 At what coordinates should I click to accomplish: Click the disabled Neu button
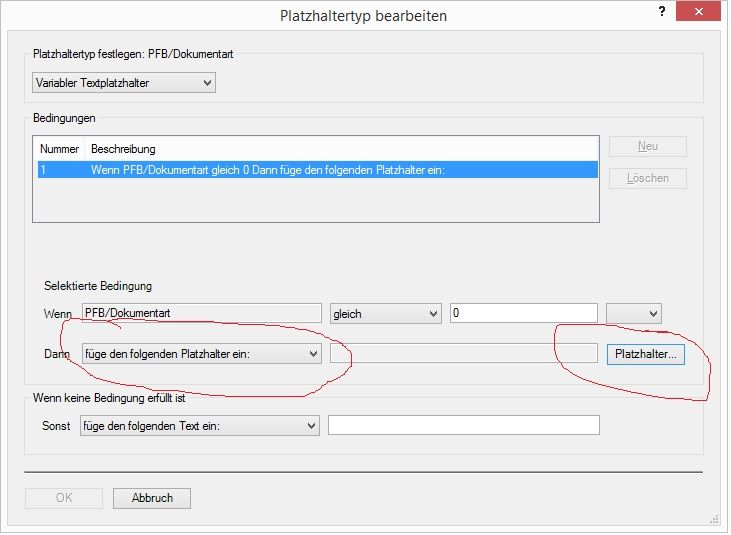(648, 146)
